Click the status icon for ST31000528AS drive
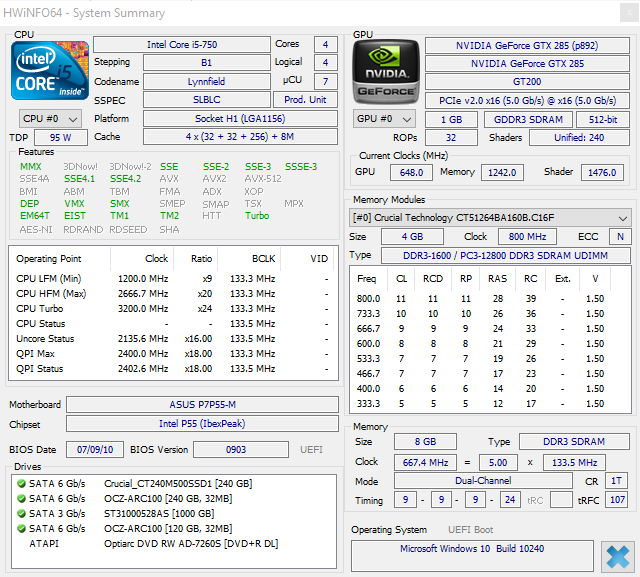640x577 pixels. click(x=21, y=513)
